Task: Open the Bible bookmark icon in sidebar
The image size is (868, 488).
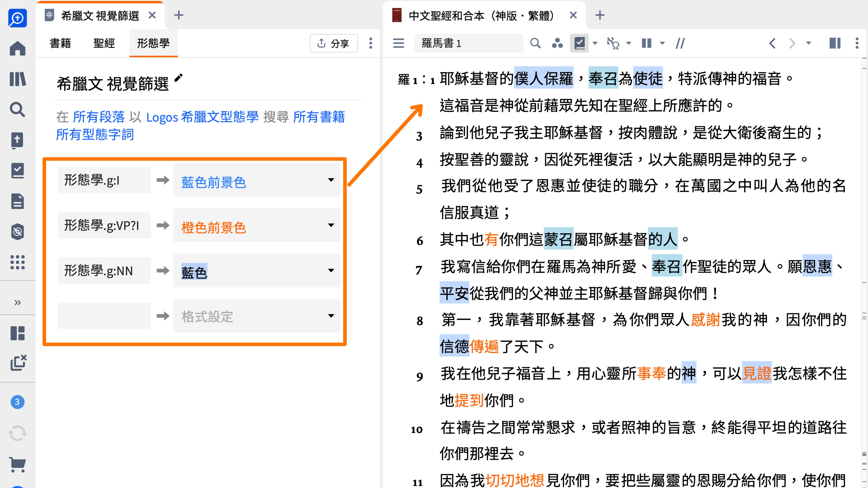Action: pos(18,141)
